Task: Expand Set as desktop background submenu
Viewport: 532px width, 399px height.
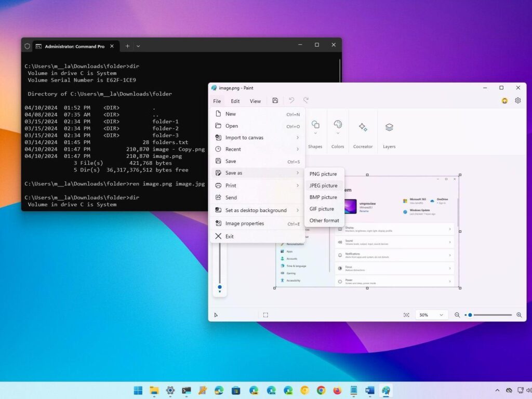Action: (258, 210)
